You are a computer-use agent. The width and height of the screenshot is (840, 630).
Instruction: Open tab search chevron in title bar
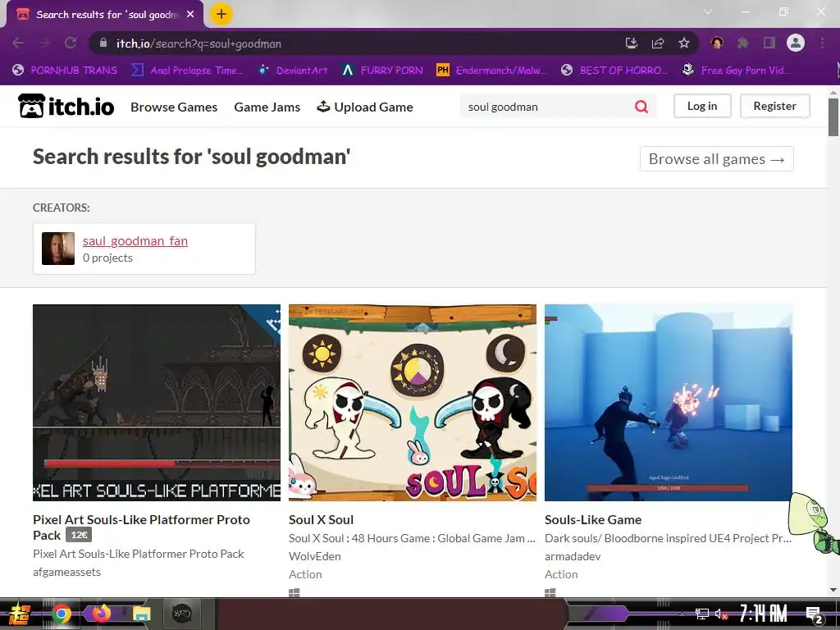(x=708, y=11)
